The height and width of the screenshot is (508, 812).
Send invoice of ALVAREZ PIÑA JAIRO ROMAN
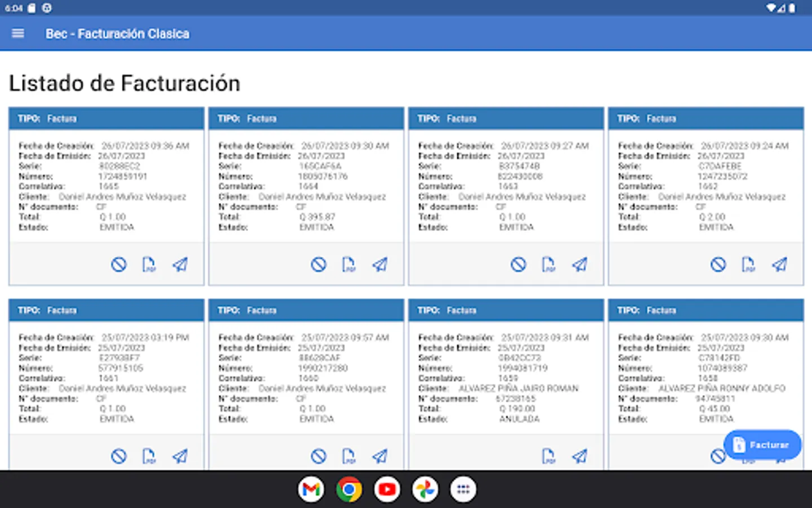(579, 456)
